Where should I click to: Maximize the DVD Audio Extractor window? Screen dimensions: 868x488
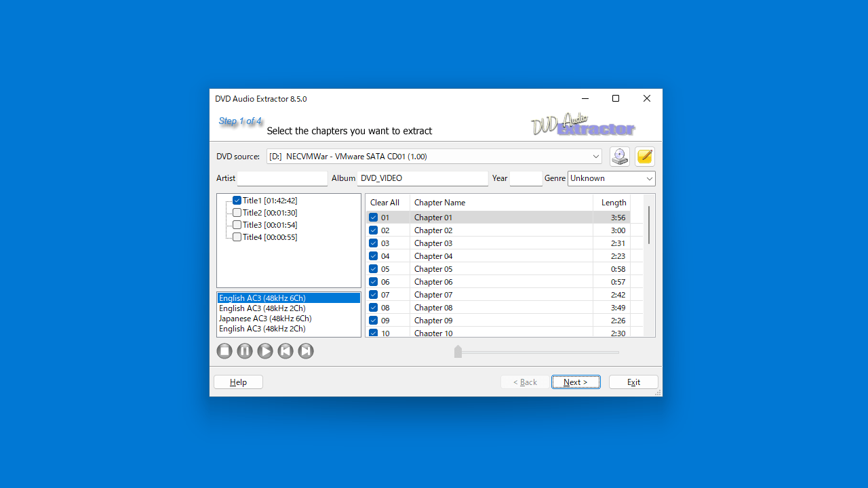pos(616,98)
